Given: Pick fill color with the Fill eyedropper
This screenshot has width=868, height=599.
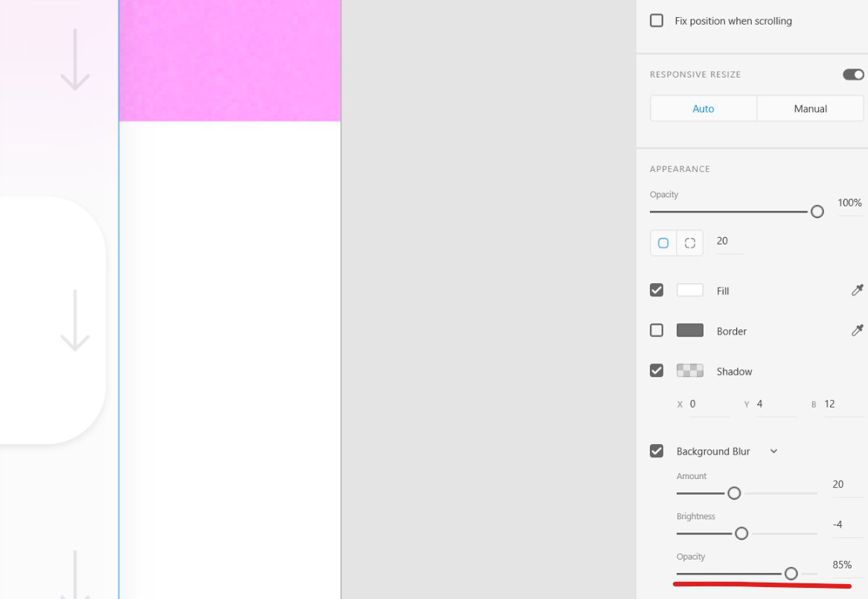Looking at the screenshot, I should (x=857, y=290).
